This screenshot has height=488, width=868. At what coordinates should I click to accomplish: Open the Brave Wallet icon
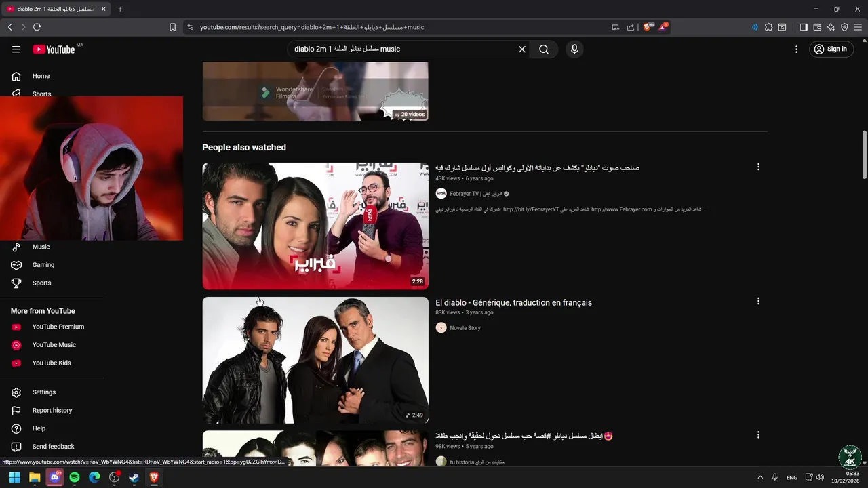pyautogui.click(x=817, y=27)
